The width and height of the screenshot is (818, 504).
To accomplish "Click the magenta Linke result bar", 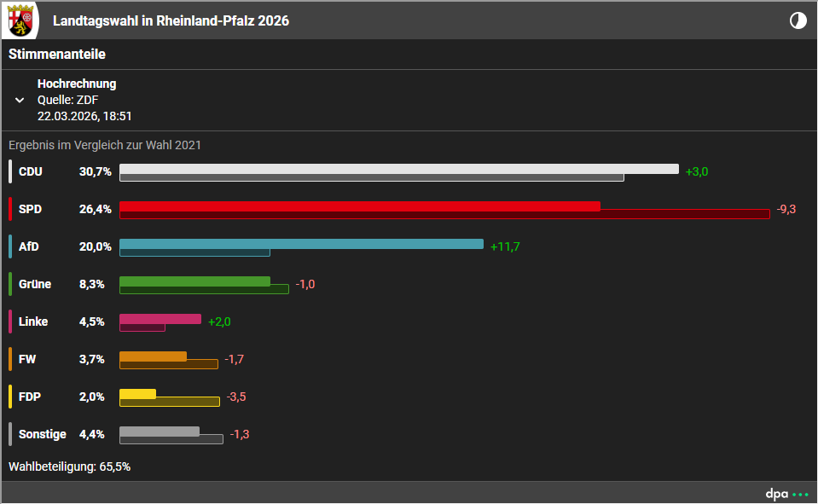I will coord(160,319).
